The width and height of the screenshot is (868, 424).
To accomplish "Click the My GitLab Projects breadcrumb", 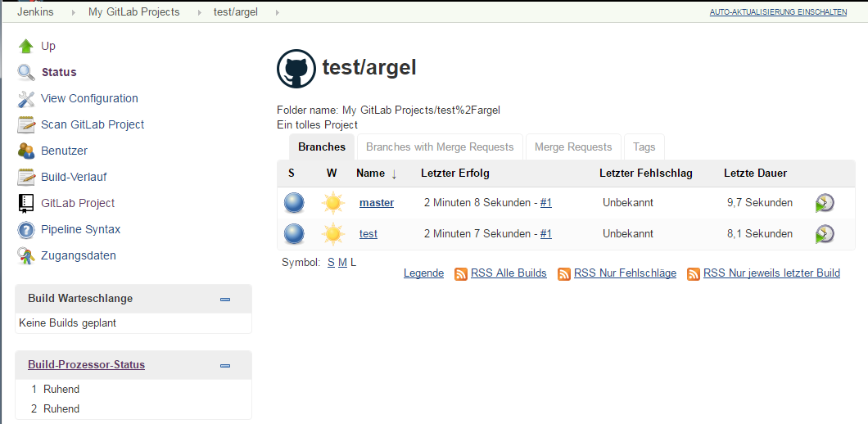I will click(134, 11).
